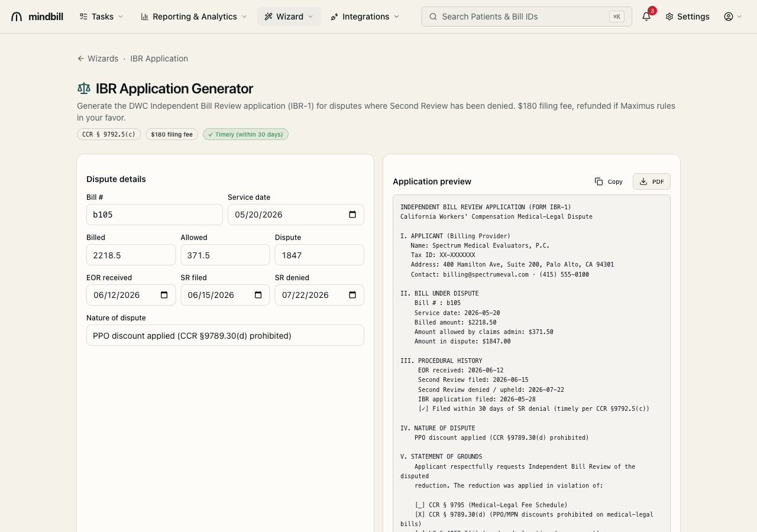Open the Wizard menu
Viewport: 757px width, 532px height.
(x=289, y=17)
